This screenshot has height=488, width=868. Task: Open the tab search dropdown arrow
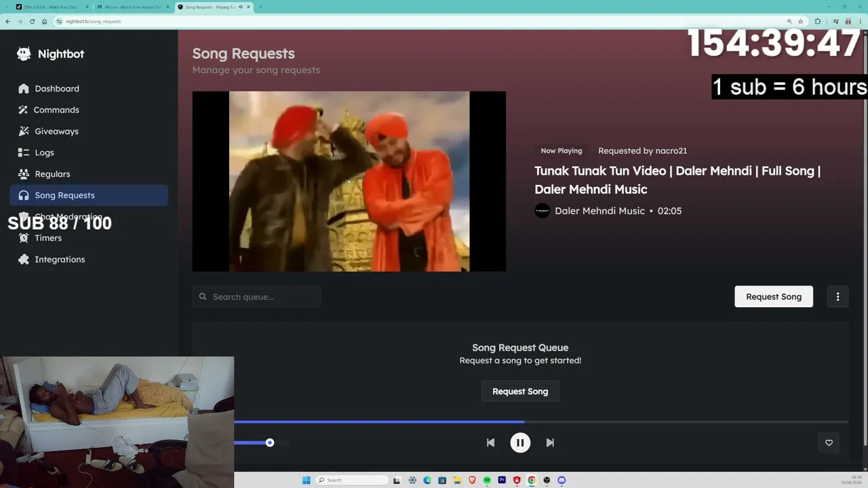click(5, 7)
